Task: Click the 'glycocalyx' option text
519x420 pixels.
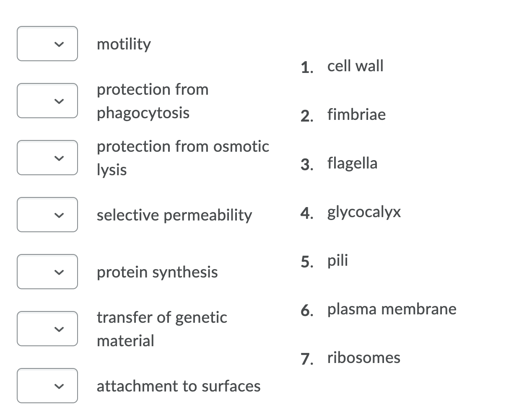Action: coord(364,212)
